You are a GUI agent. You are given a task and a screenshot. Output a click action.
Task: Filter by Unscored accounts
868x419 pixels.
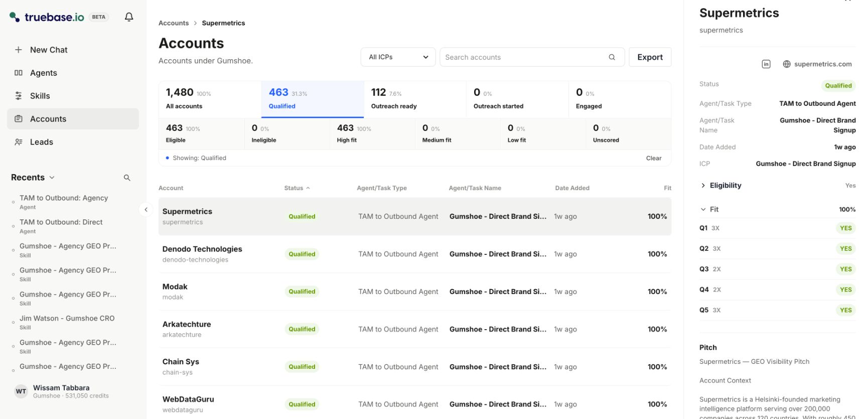pyautogui.click(x=628, y=134)
